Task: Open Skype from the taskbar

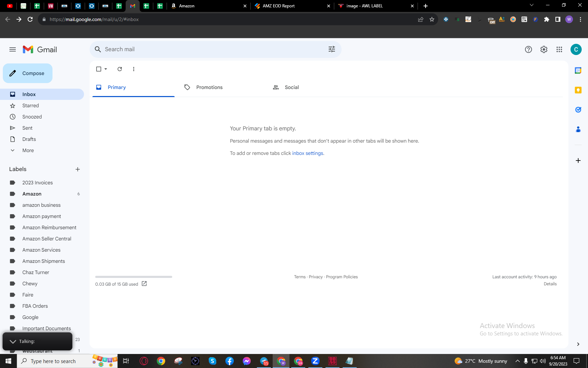Action: click(x=212, y=361)
